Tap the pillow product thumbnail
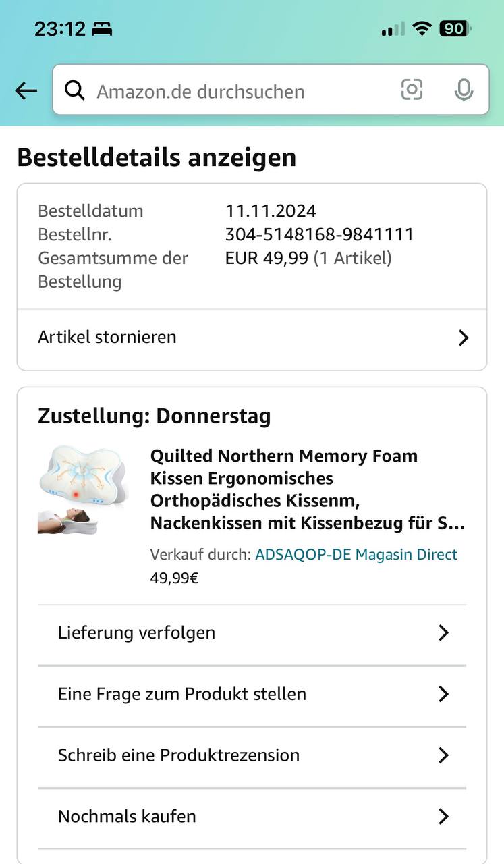Screen dimensions: 504x864 point(82,490)
